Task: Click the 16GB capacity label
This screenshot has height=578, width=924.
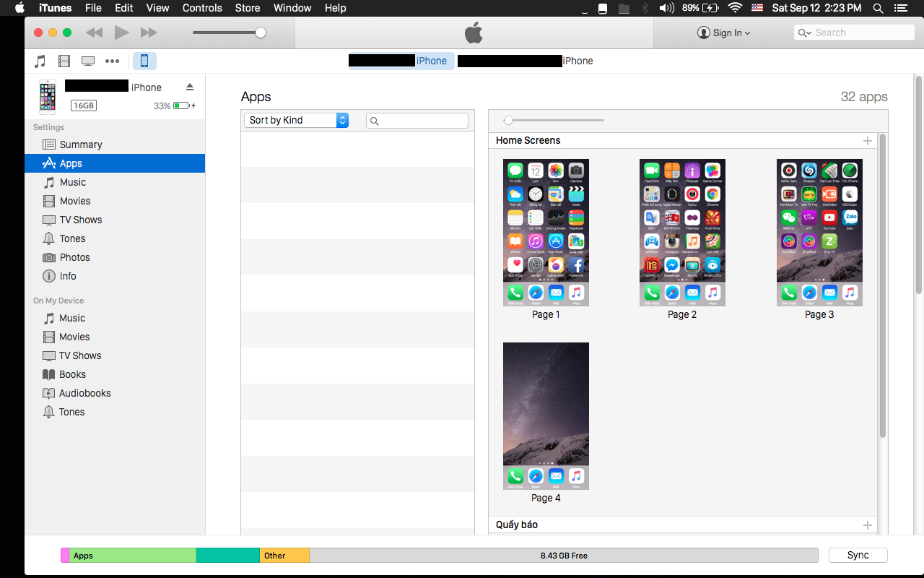Action: tap(83, 105)
